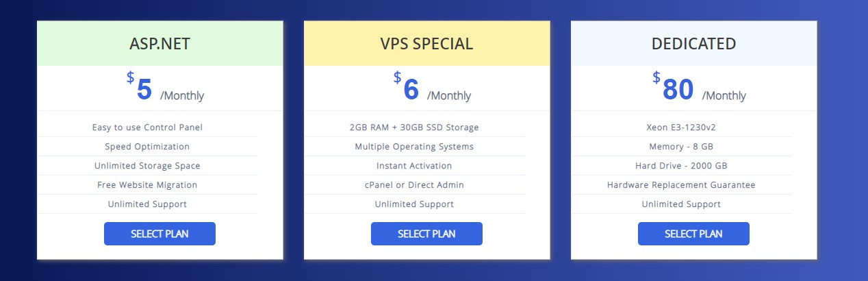Image resolution: width=868 pixels, height=281 pixels.
Task: Select the ASP.NET plan button
Action: tap(159, 234)
